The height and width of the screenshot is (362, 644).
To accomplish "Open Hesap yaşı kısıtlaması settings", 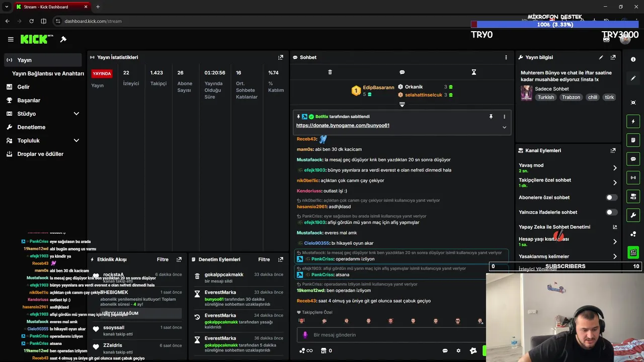I will click(568, 241).
